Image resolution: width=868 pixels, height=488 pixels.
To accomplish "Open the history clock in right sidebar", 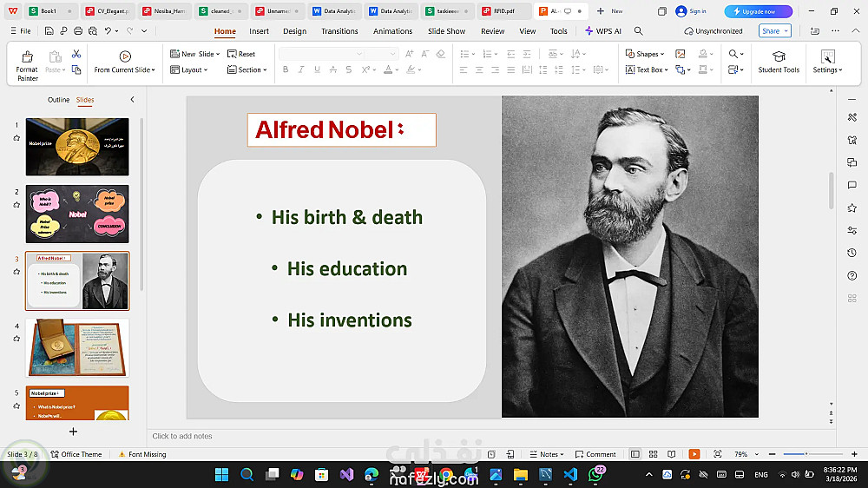I will click(x=852, y=253).
